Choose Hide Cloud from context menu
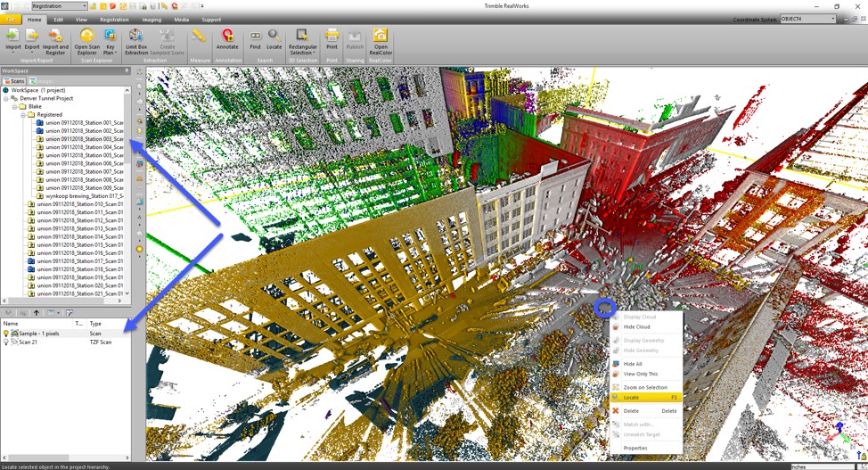The height and width of the screenshot is (470, 868). [646, 327]
